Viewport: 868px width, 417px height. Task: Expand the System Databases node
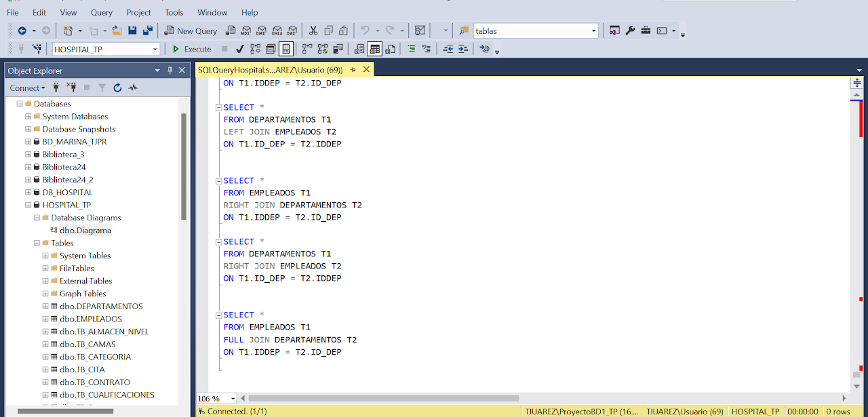click(x=28, y=117)
